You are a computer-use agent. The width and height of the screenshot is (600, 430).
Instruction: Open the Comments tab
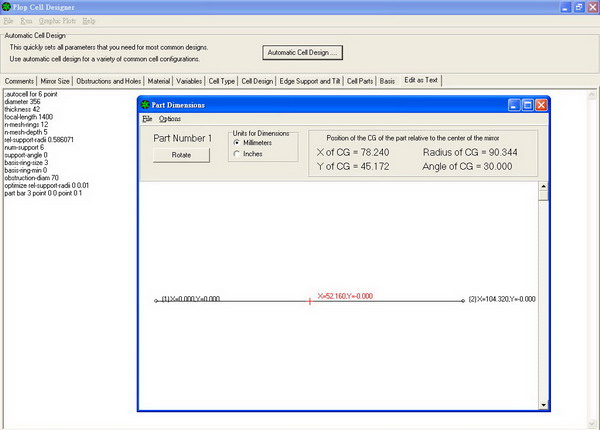[20, 81]
